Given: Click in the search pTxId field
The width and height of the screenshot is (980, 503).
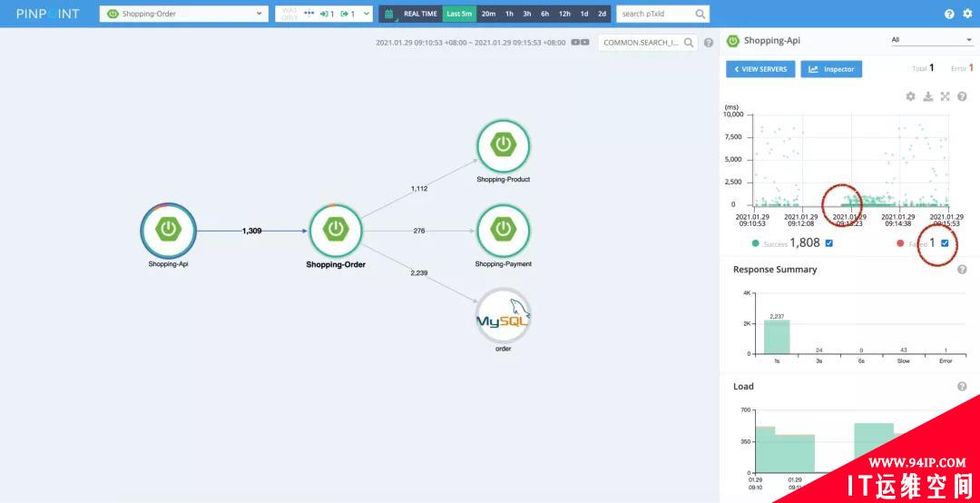Looking at the screenshot, I should click(653, 14).
